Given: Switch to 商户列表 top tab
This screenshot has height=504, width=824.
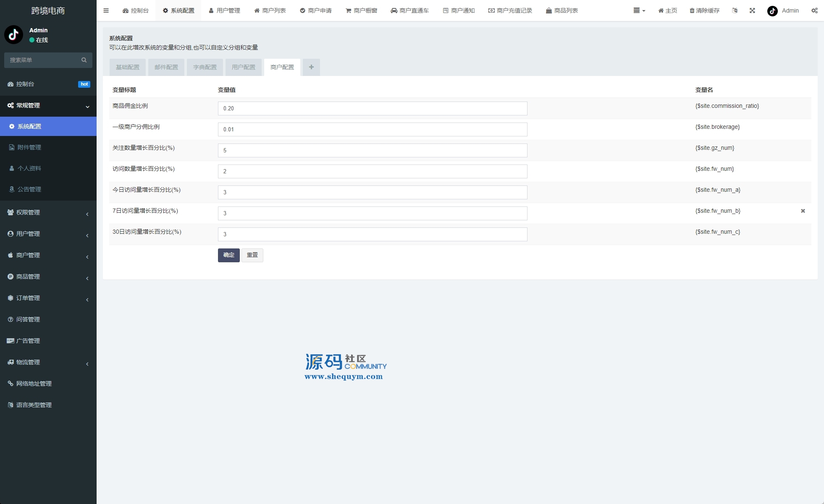Looking at the screenshot, I should click(x=270, y=10).
